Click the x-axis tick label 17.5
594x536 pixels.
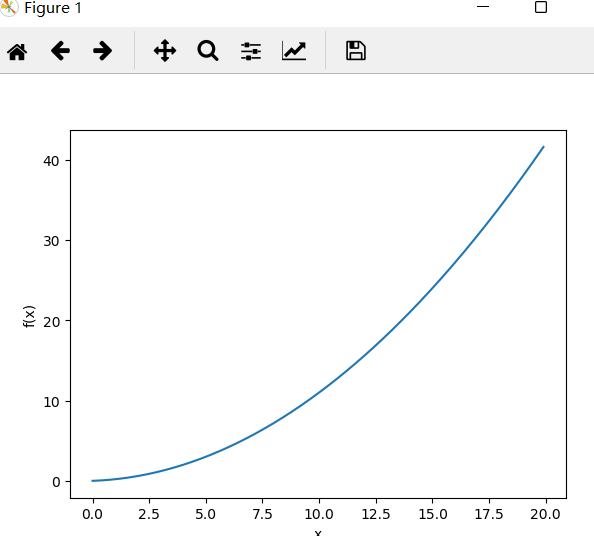coord(489,514)
